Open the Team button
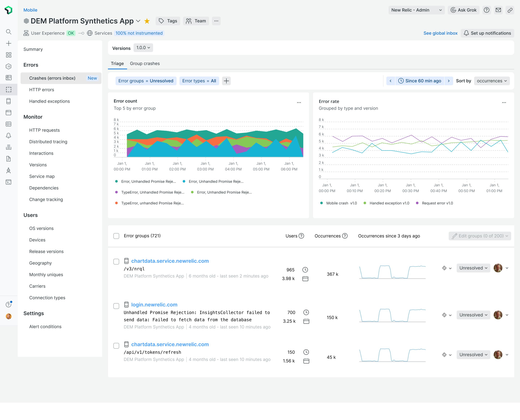The image size is (520, 420). click(196, 21)
